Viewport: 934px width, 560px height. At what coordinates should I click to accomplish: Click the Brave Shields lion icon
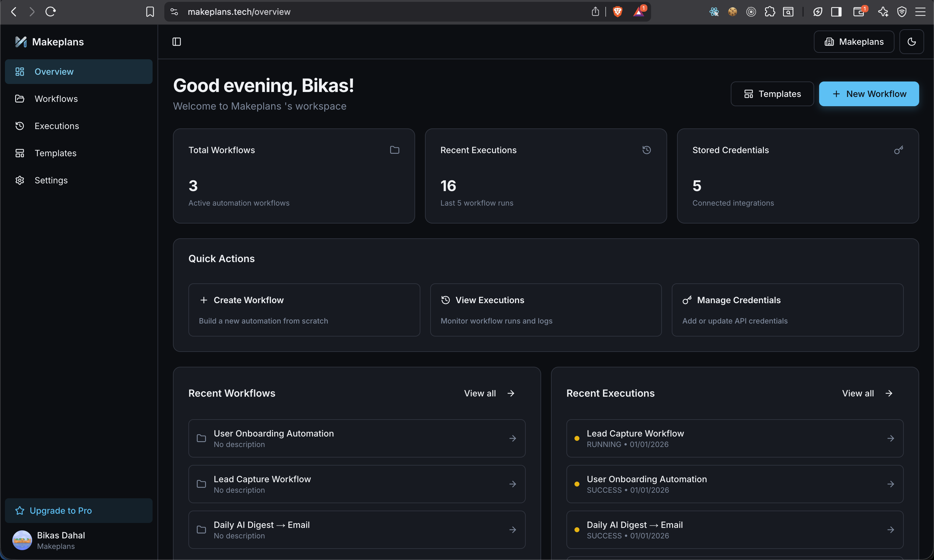pyautogui.click(x=617, y=12)
